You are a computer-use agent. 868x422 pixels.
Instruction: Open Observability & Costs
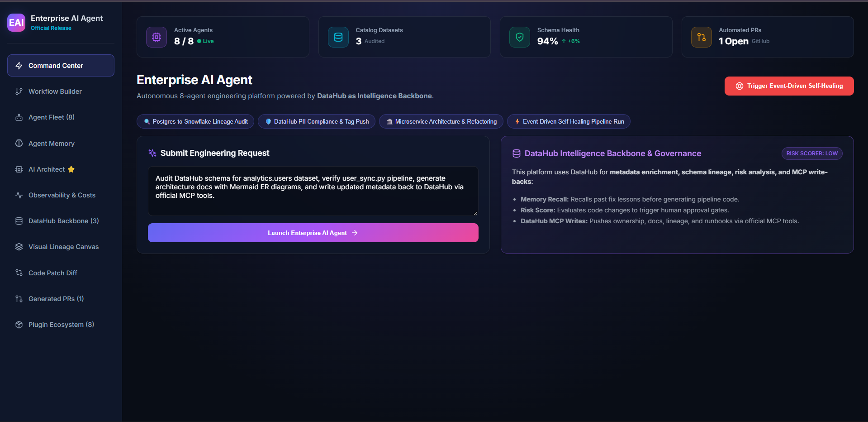tap(61, 195)
